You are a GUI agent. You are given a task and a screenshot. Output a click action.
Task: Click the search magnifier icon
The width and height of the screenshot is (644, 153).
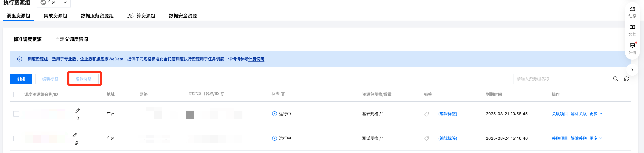[x=615, y=79]
